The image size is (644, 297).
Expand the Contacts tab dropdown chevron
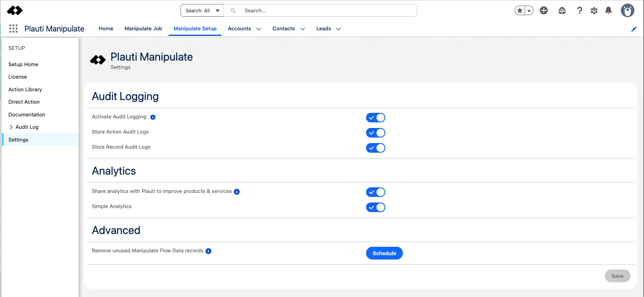click(303, 29)
